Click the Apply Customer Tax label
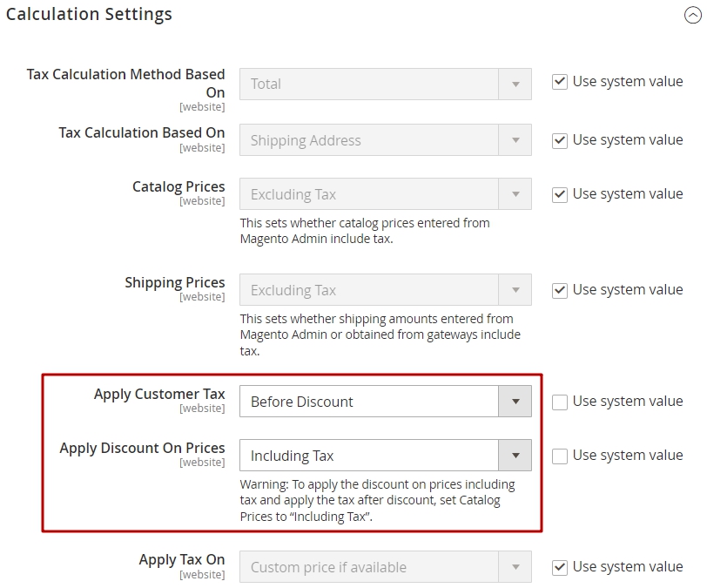The width and height of the screenshot is (707, 588). [159, 394]
